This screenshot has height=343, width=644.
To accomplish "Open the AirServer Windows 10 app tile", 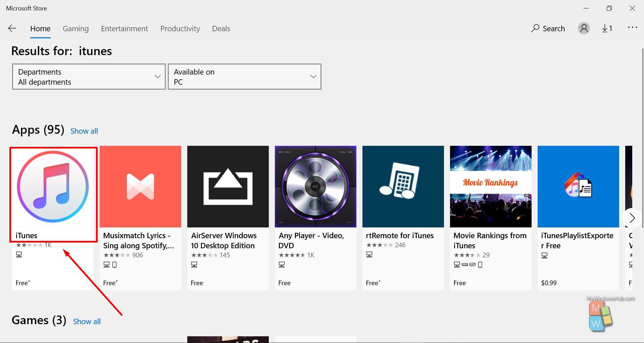I will pos(228,187).
